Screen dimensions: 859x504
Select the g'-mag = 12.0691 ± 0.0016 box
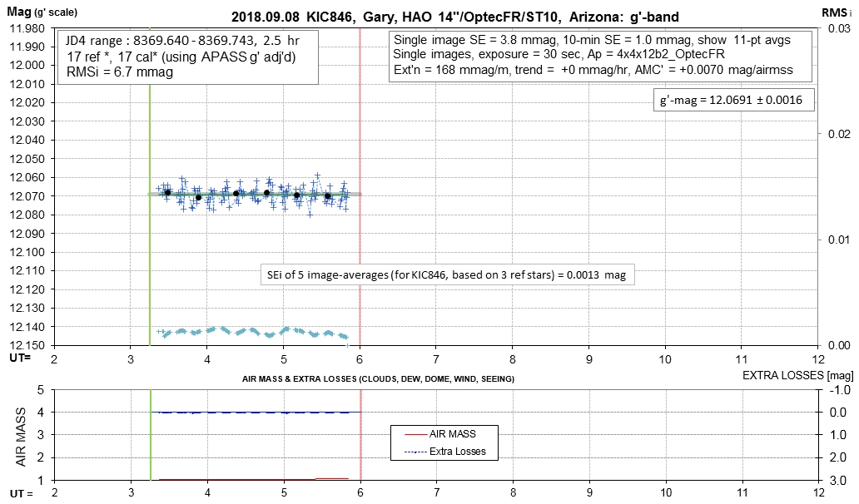click(733, 100)
